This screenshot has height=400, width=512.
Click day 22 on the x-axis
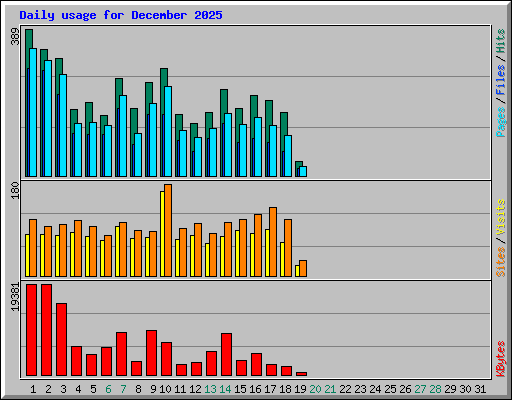pyautogui.click(x=345, y=389)
